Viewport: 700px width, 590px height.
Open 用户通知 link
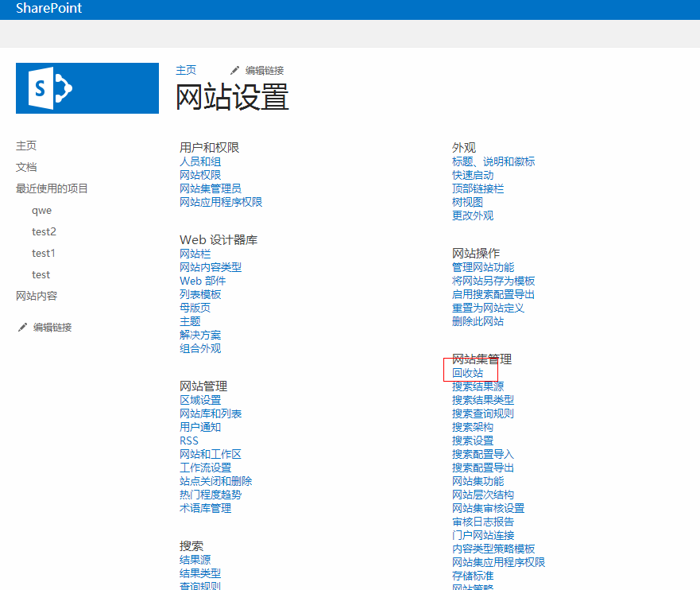click(x=200, y=427)
